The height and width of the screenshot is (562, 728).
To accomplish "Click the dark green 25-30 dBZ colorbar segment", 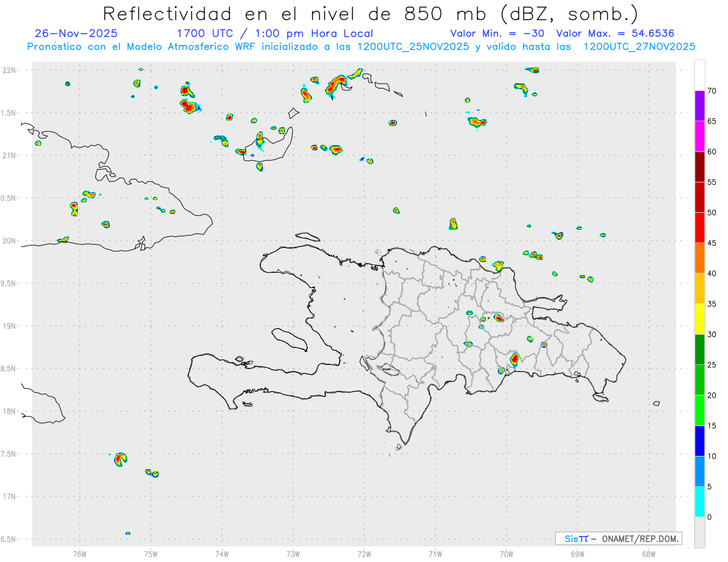I will click(699, 350).
